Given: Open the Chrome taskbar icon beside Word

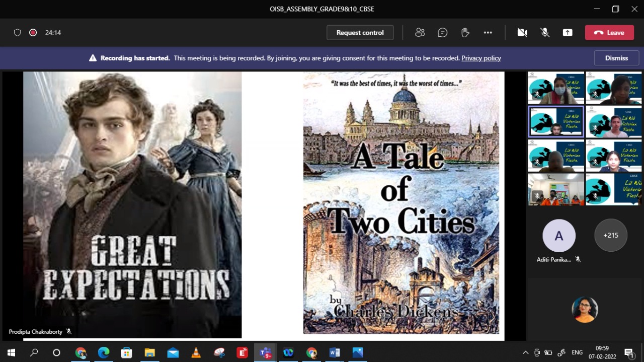Looking at the screenshot, I should click(x=311, y=352).
